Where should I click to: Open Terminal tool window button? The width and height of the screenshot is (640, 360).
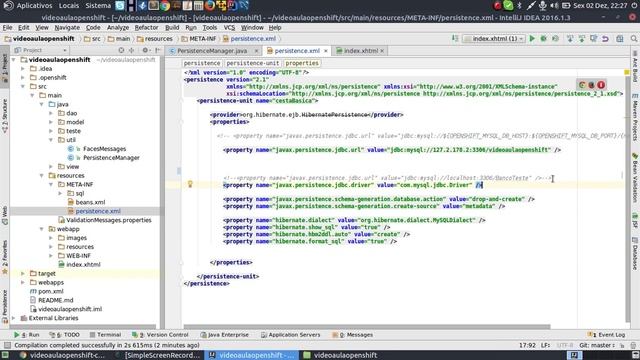tap(105, 335)
